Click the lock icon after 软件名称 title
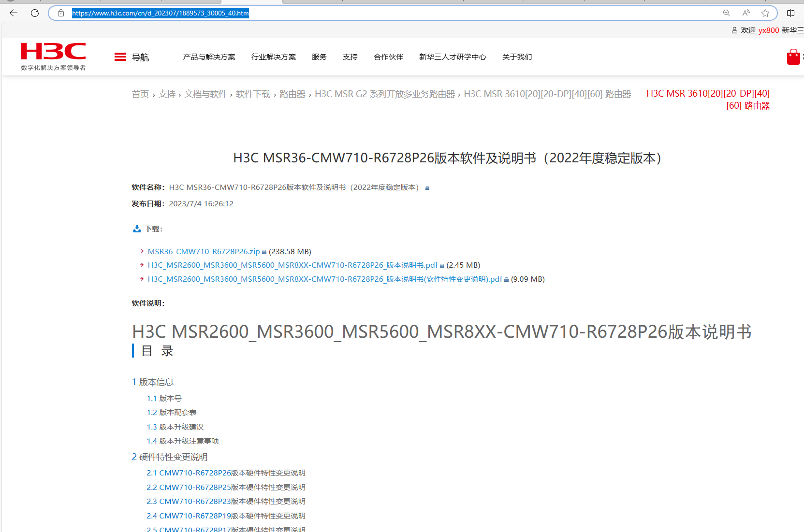Viewport: 804px width, 532px height. tap(427, 188)
